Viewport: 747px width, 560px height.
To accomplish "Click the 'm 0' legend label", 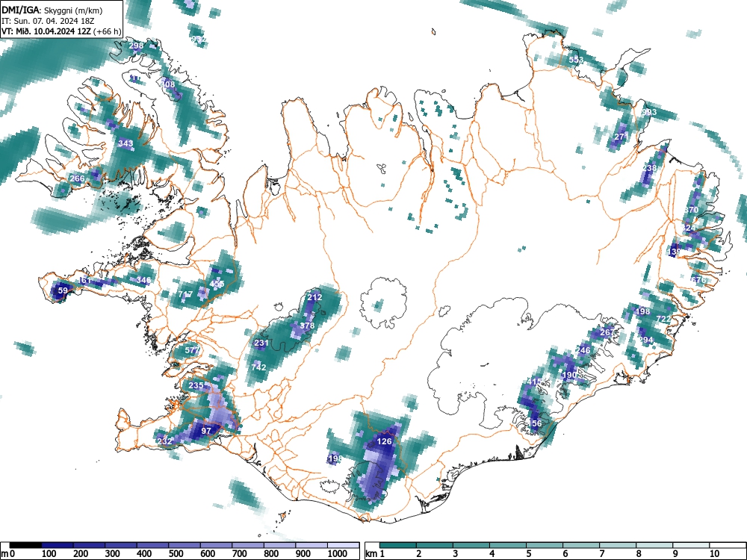I will 8,554.
